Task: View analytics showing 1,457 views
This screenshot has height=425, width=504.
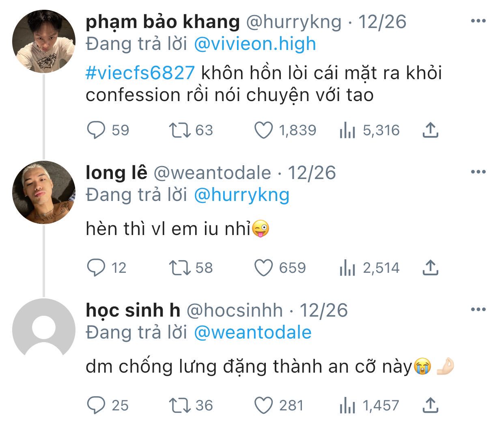Action: (x=347, y=405)
